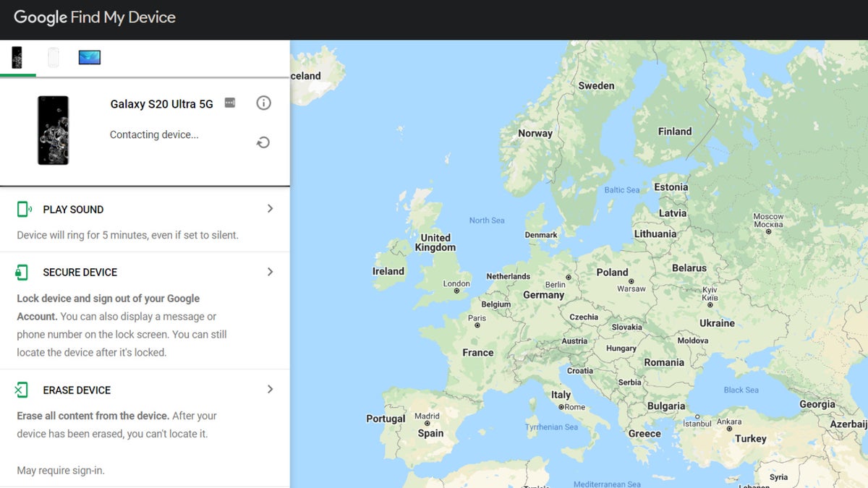The width and height of the screenshot is (868, 488).
Task: Expand the Play Sound chevron
Action: (270, 208)
